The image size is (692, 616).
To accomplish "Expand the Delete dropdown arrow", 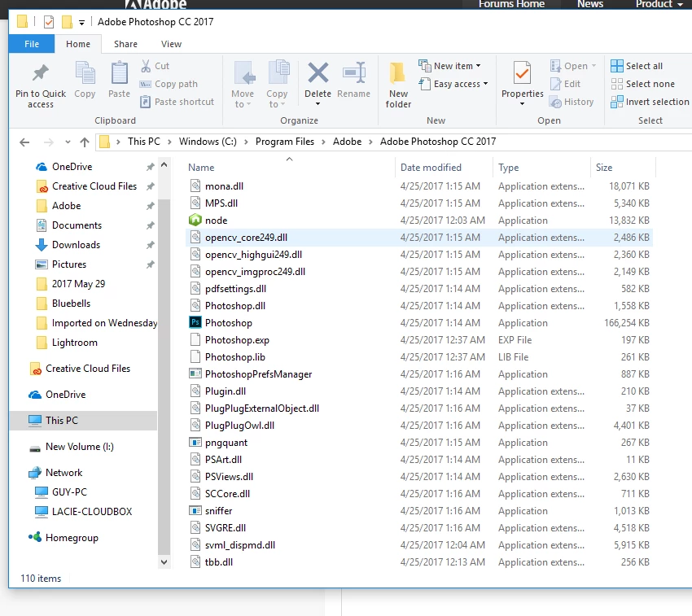I will pos(318,104).
